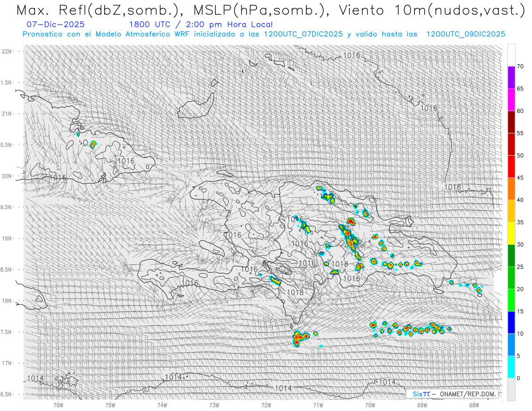Select the crimson 50–55 dBZ colorbar band
This screenshot has width=532, height=411.
pyautogui.click(x=511, y=144)
